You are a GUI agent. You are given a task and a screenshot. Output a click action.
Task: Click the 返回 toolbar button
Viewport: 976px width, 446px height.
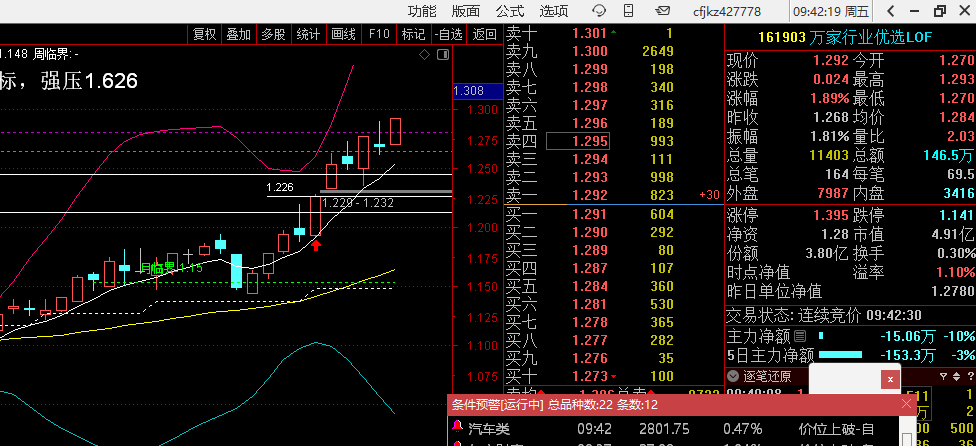(485, 34)
